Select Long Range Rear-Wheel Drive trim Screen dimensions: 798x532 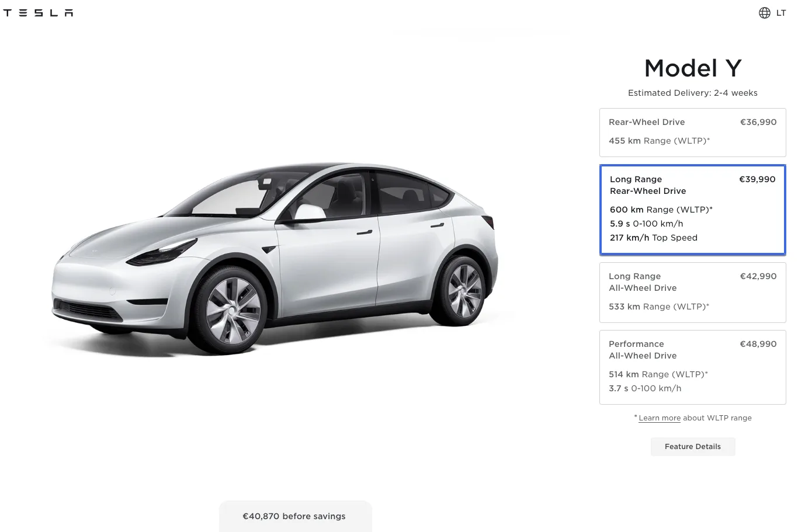point(692,210)
